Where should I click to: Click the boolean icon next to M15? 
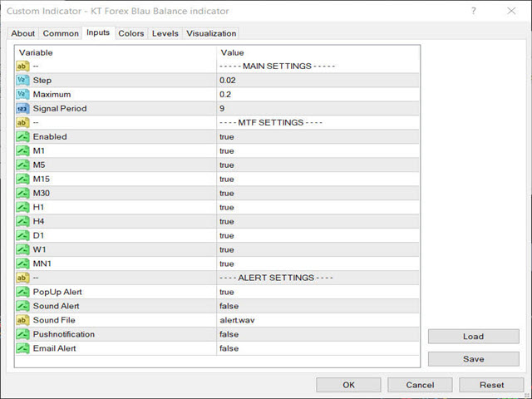click(x=22, y=179)
